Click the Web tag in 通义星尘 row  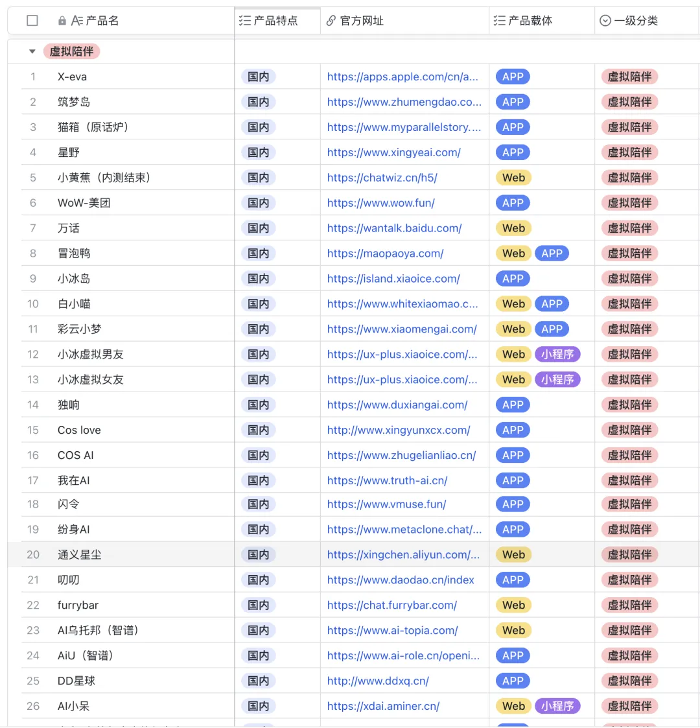click(x=513, y=555)
